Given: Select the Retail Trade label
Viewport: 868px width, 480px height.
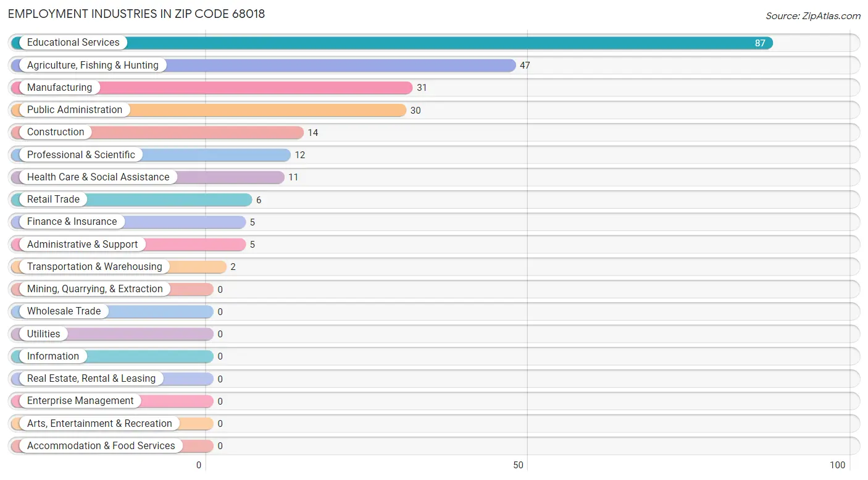Looking at the screenshot, I should tap(53, 200).
